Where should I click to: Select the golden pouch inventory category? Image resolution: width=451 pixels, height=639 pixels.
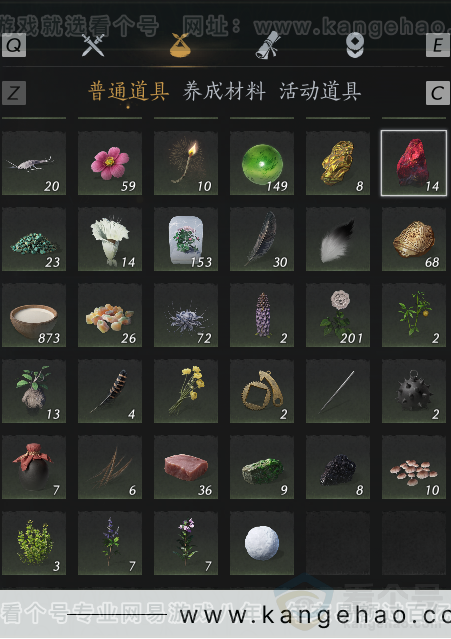[x=180, y=45]
